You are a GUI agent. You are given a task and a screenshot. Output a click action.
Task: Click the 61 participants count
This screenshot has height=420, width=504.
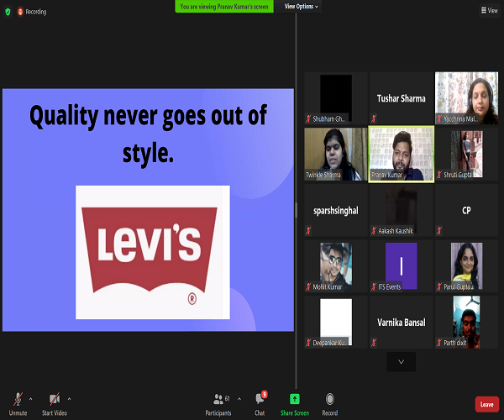click(x=228, y=398)
